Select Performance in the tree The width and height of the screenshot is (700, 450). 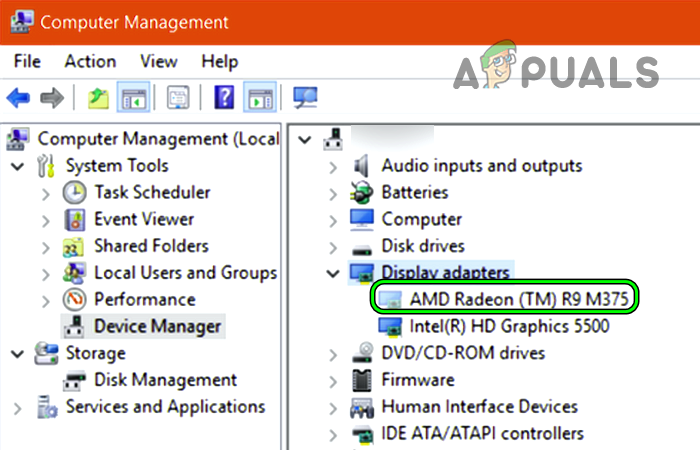pyautogui.click(x=145, y=300)
